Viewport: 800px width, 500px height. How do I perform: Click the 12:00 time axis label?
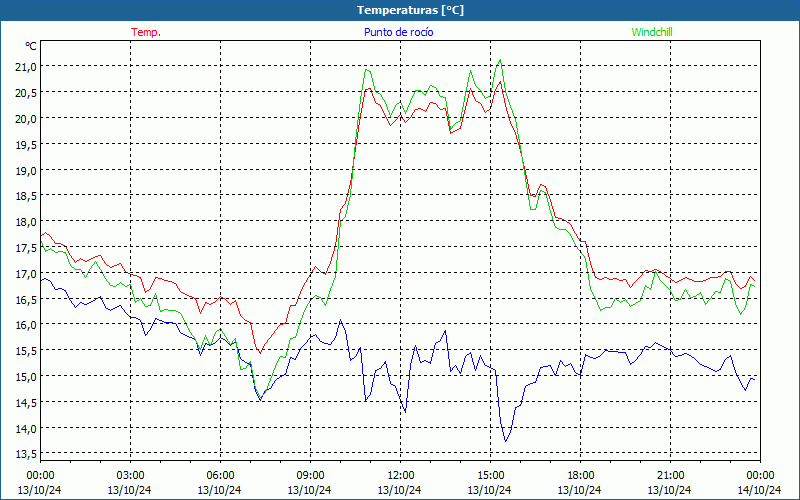(x=401, y=476)
